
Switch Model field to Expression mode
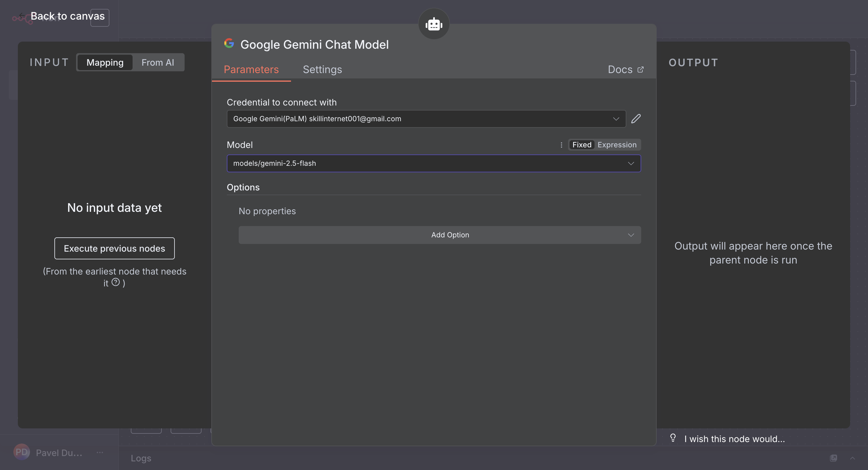pyautogui.click(x=617, y=145)
